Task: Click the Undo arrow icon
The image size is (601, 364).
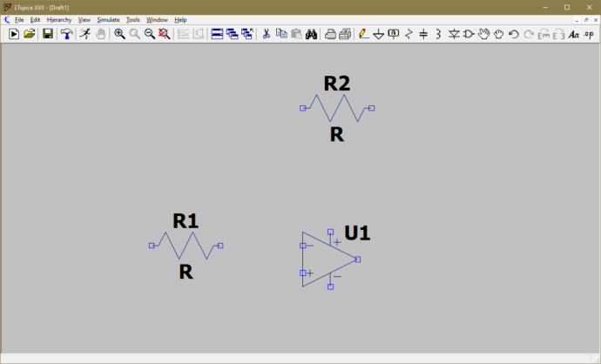Action: (x=514, y=34)
